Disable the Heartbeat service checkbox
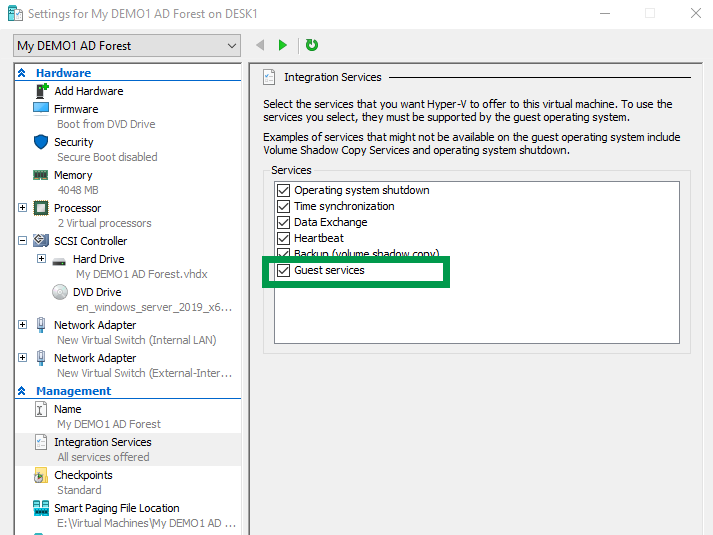The width and height of the screenshot is (713, 535). pos(284,238)
